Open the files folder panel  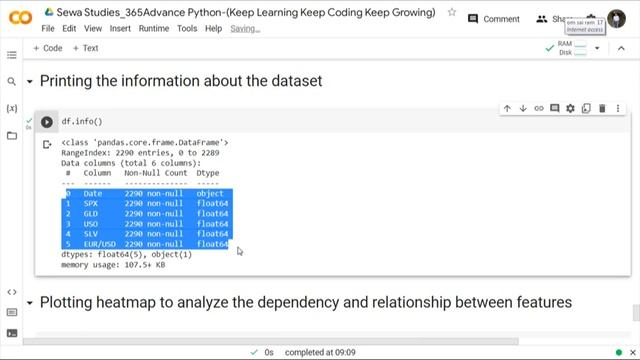coord(11,136)
